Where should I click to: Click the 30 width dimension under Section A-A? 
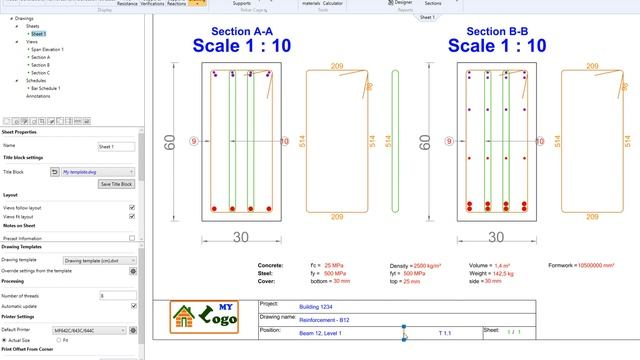coord(241,237)
